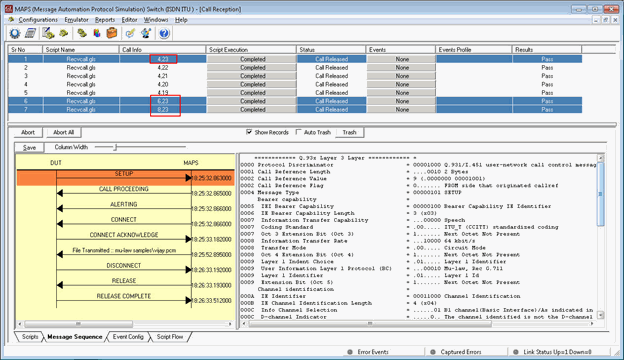Image resolution: width=624 pixels, height=360 pixels.
Task: Select the CALL PROCEEDING message
Action: 123,189
